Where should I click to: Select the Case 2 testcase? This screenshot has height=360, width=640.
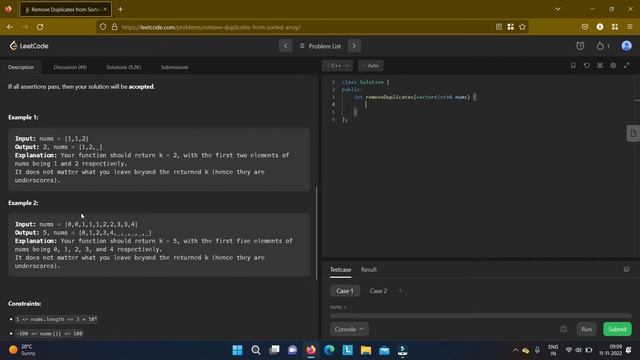(378, 291)
